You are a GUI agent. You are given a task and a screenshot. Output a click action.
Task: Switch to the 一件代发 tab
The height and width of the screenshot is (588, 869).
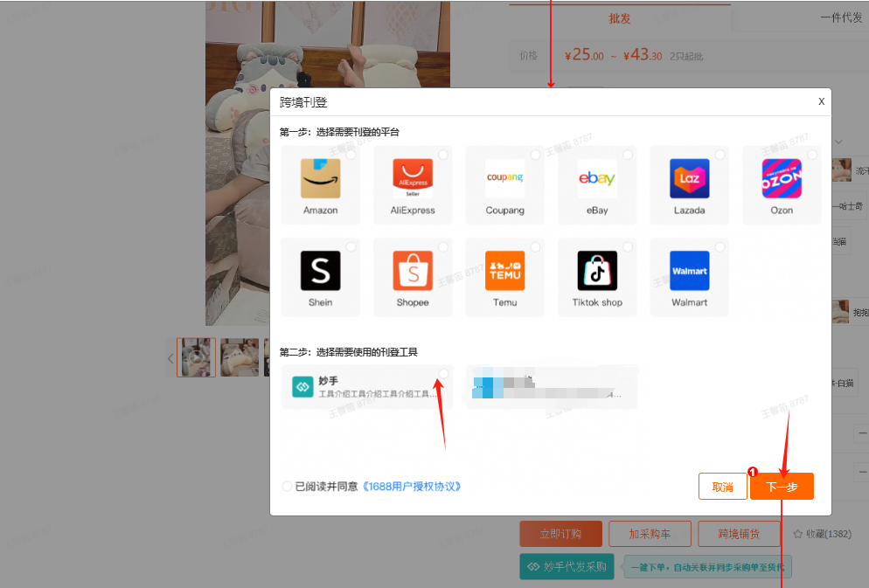coord(841,17)
